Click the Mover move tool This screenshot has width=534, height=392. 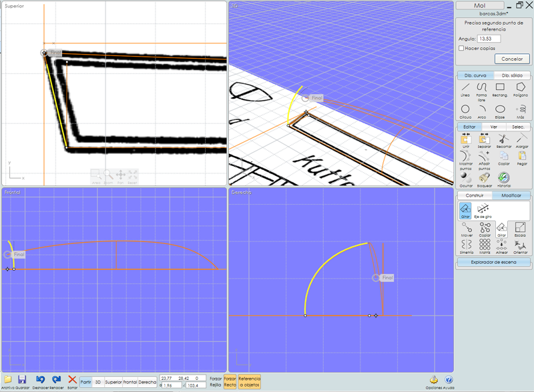pos(467,229)
